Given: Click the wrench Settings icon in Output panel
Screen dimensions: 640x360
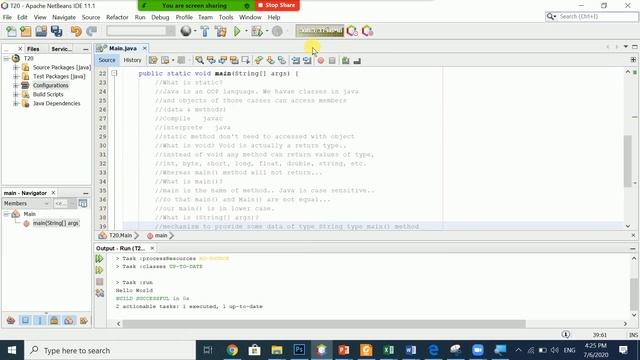Looking at the screenshot, I should tap(100, 293).
